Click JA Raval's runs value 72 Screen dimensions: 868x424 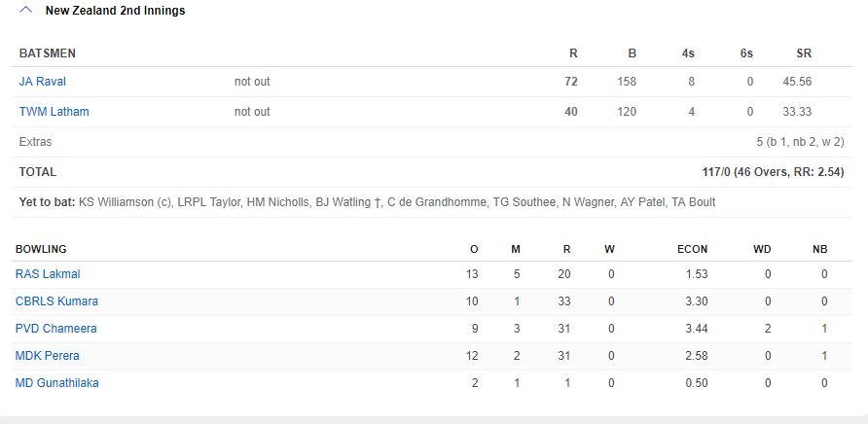[571, 82]
